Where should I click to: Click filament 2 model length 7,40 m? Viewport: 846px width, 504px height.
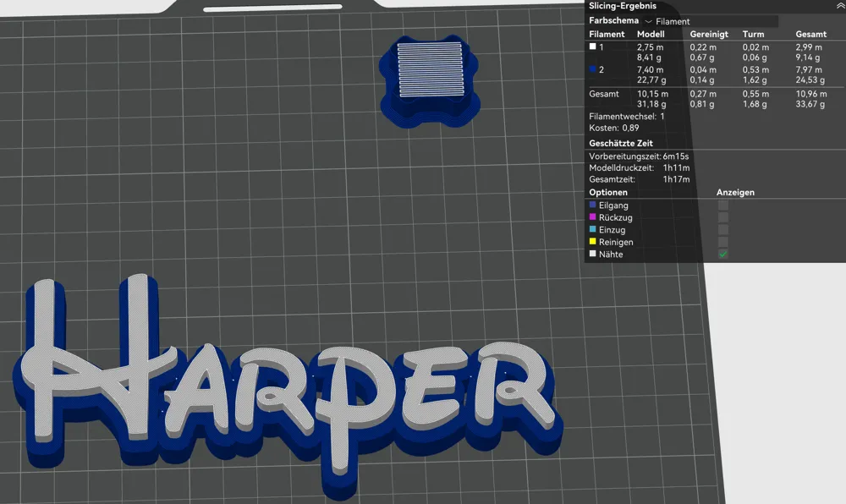pyautogui.click(x=650, y=70)
